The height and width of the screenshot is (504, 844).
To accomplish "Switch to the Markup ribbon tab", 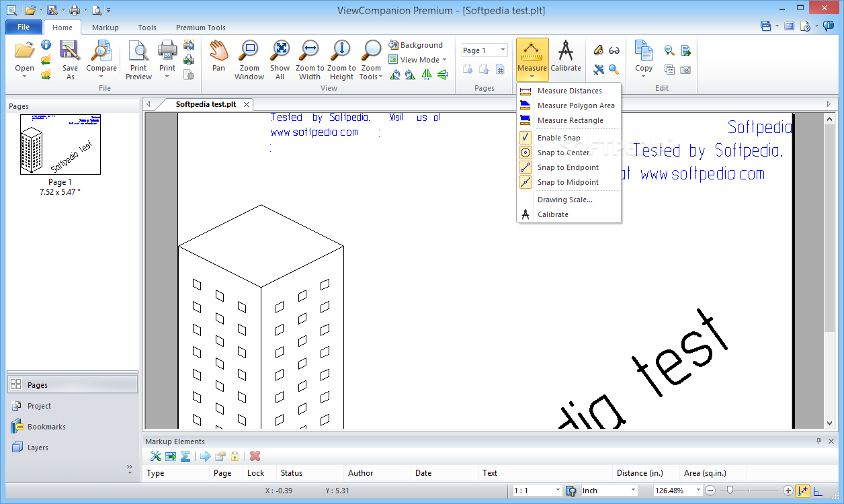I will (x=105, y=28).
